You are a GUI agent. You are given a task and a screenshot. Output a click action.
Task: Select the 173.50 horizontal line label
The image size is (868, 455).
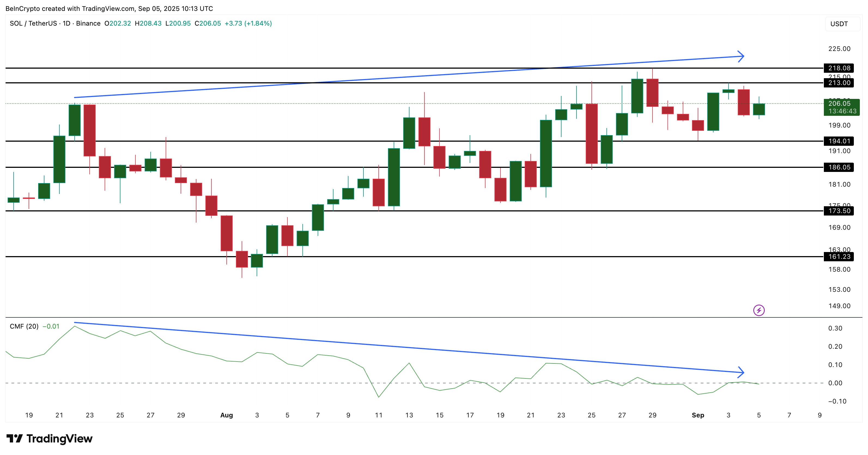click(839, 211)
